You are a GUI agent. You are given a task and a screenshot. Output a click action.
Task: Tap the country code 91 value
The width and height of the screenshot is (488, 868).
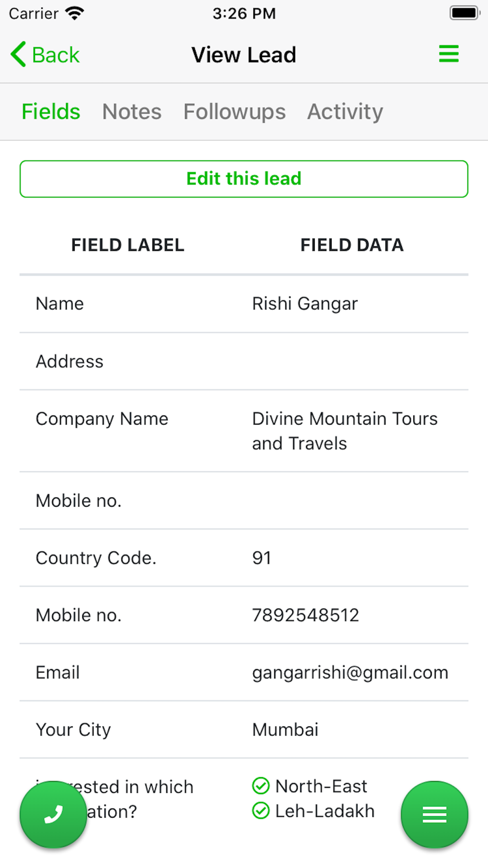tap(262, 558)
